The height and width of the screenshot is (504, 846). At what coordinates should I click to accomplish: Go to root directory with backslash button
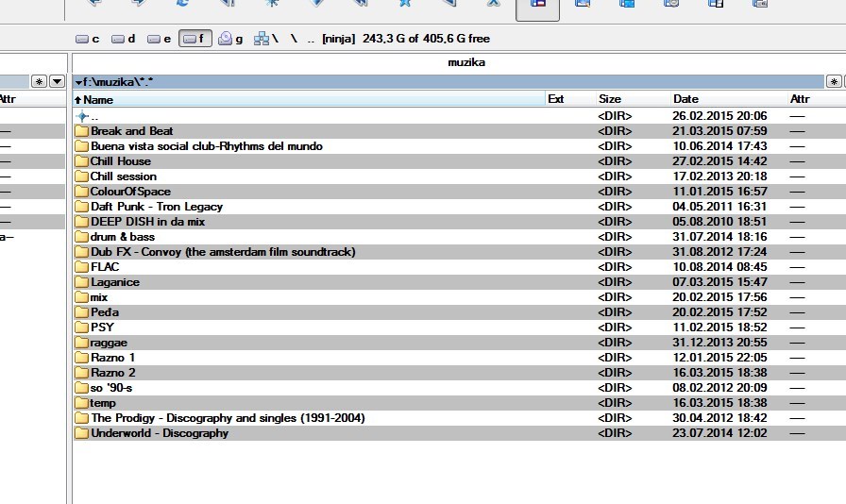pyautogui.click(x=294, y=39)
